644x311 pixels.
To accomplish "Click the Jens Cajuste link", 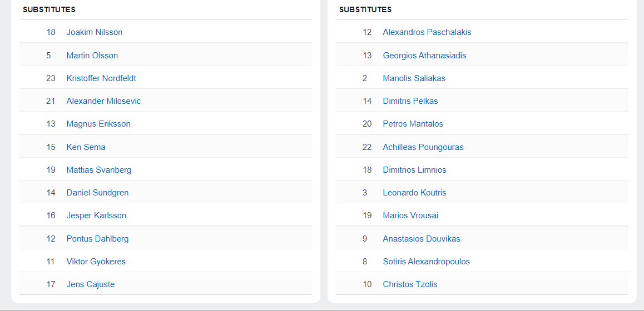I will (90, 284).
